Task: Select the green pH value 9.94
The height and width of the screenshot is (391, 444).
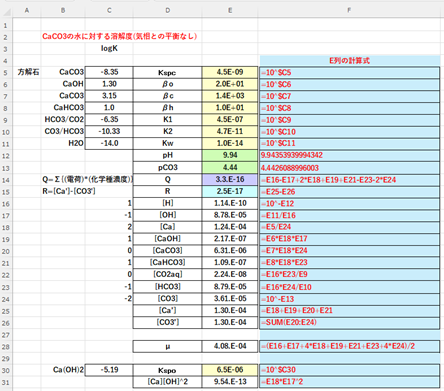Action: tap(230, 155)
